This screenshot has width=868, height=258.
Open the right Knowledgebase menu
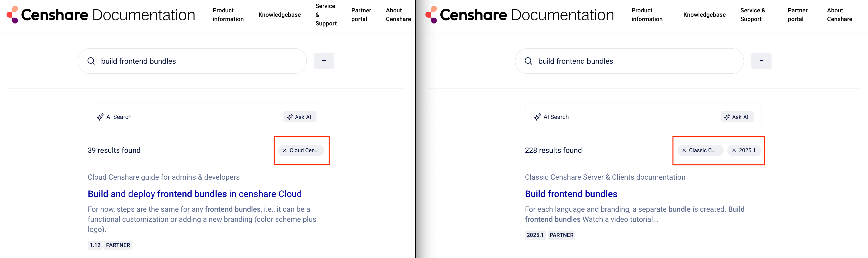[704, 15]
